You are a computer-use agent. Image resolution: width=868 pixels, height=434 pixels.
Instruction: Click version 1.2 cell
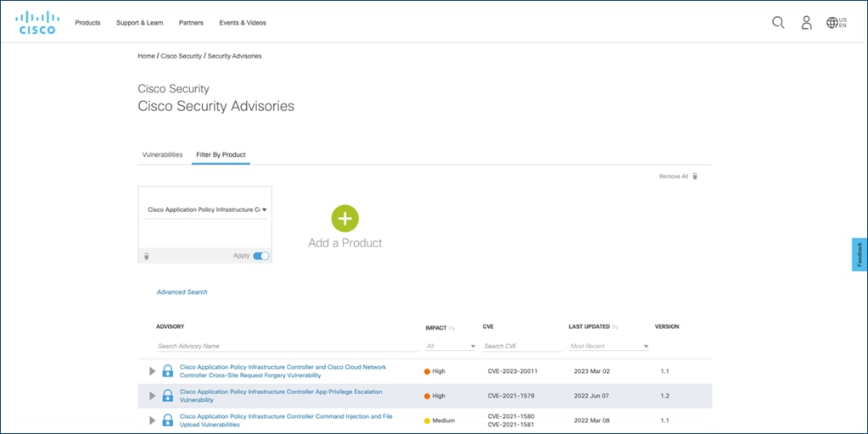pos(665,396)
